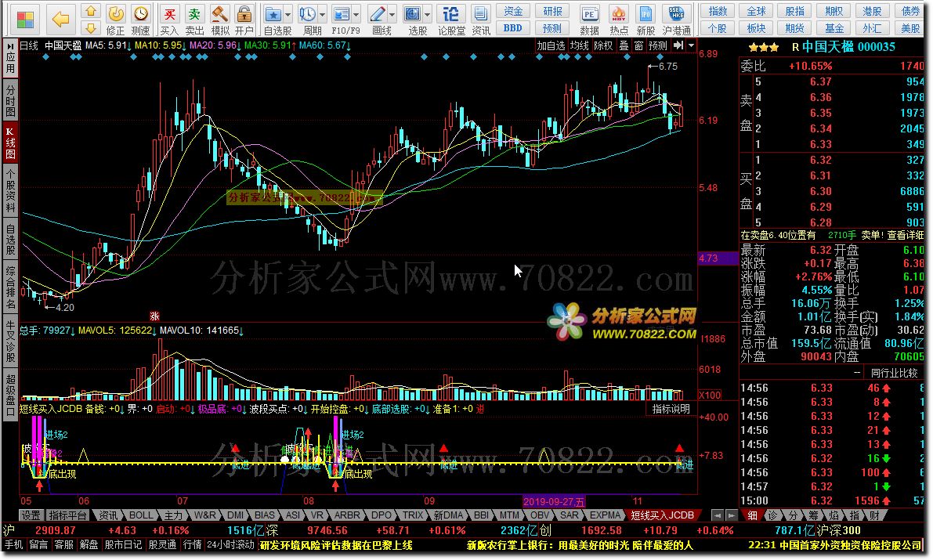The image size is (933, 560).
Task: Click 加自选 to add to watchlist
Action: click(x=551, y=45)
